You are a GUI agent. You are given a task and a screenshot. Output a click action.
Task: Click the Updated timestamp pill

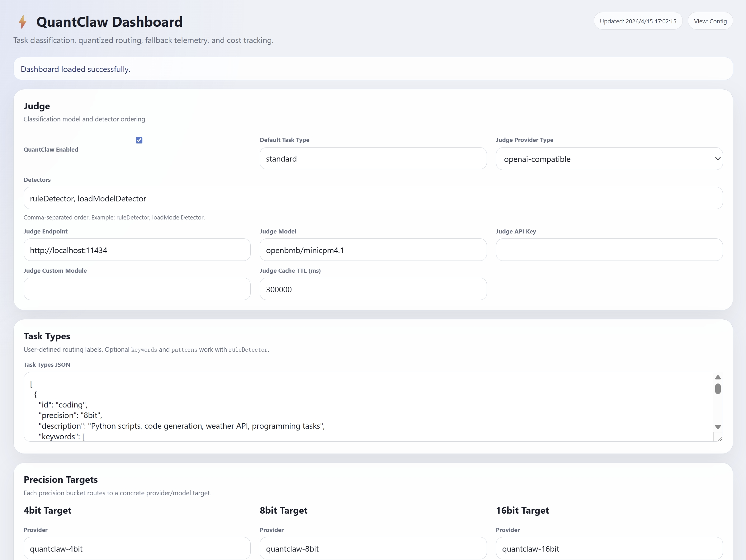637,21
